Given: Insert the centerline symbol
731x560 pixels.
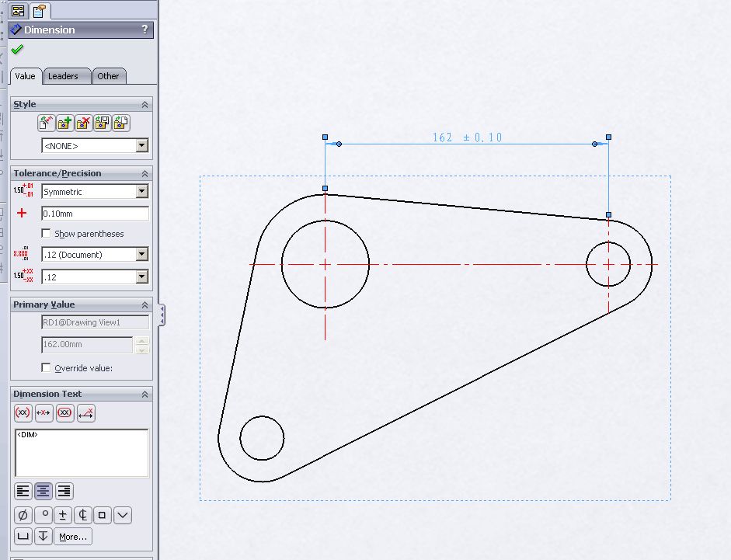Looking at the screenshot, I should point(82,515).
